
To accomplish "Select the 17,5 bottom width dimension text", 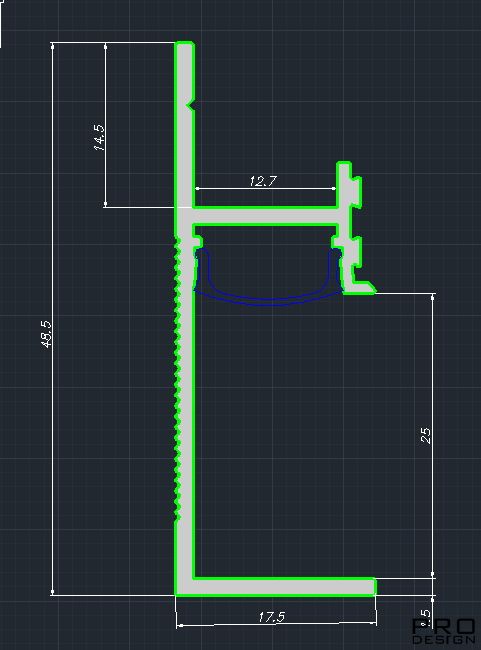I will pyautogui.click(x=272, y=617).
